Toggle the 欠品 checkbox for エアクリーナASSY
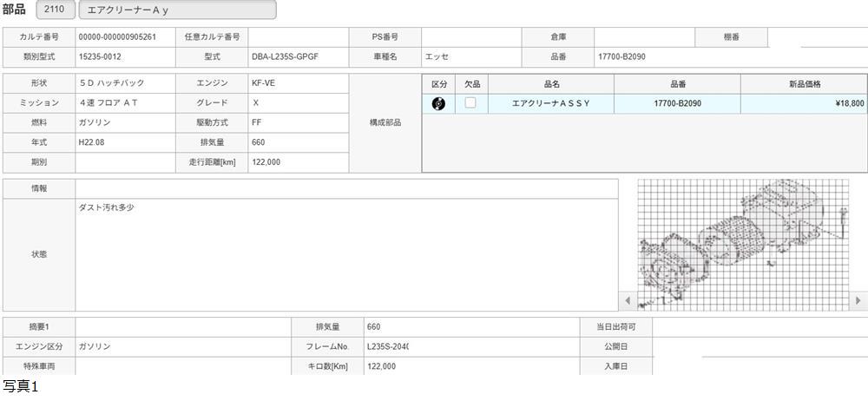The height and width of the screenshot is (401, 868). pos(470,103)
